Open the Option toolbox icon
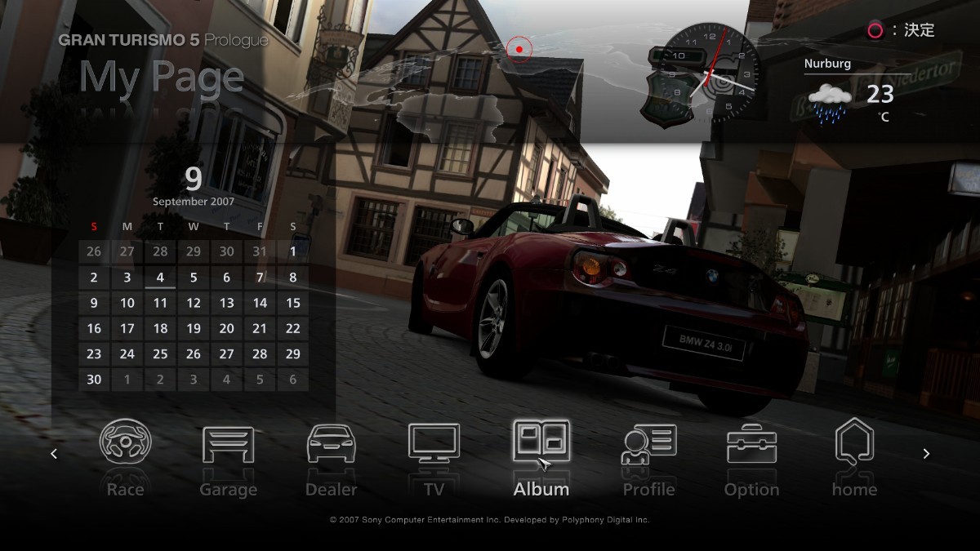 [x=751, y=443]
